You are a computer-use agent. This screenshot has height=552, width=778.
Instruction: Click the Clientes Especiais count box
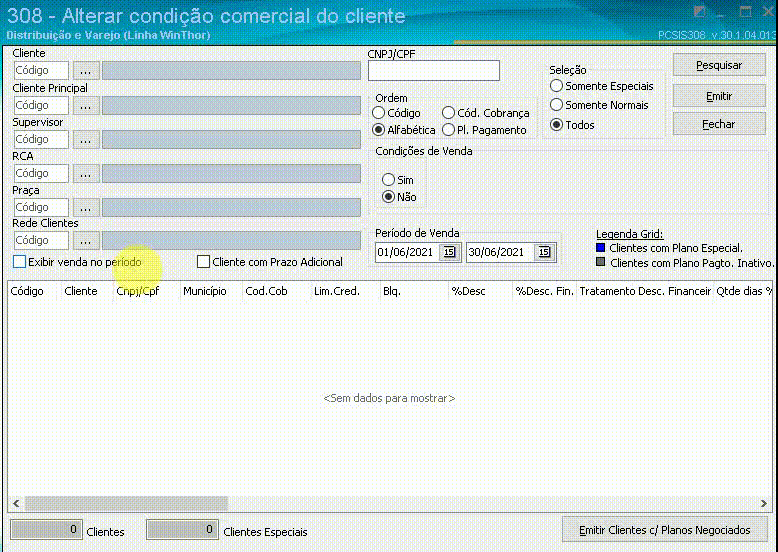click(182, 530)
